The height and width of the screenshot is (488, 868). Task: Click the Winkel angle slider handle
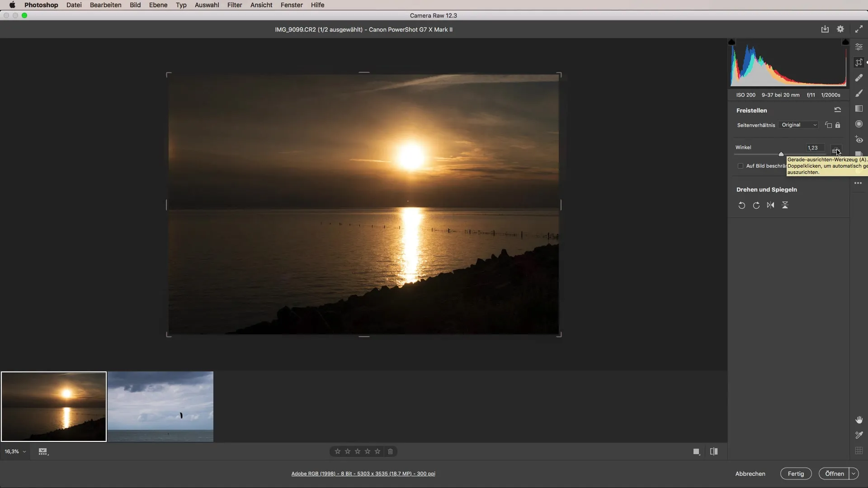pyautogui.click(x=781, y=154)
